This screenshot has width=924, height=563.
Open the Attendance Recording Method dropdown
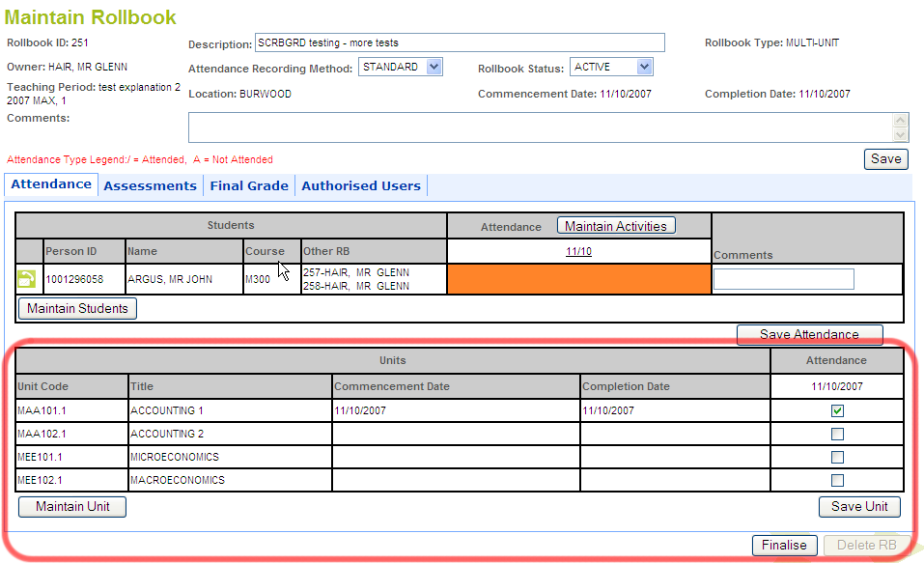(401, 68)
